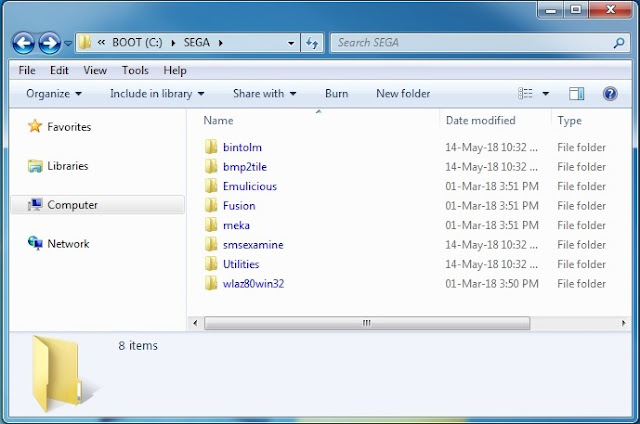Click the meka folder name
This screenshot has height=424, width=640.
pos(236,226)
